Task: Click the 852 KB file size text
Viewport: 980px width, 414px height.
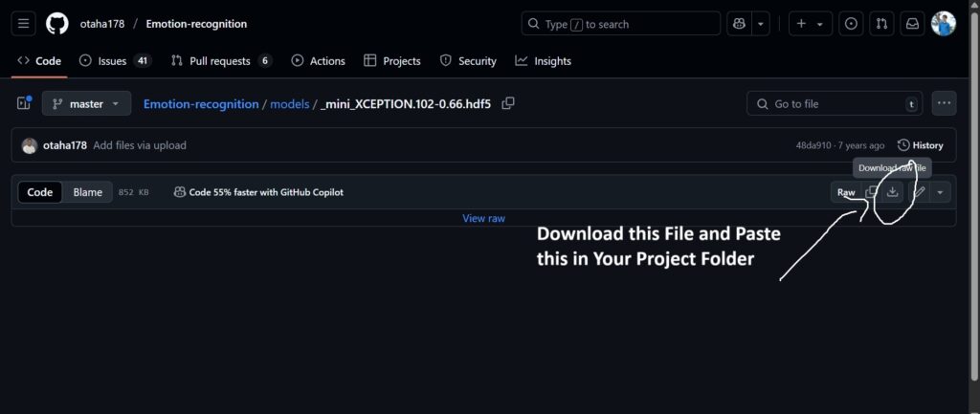Action: (134, 192)
